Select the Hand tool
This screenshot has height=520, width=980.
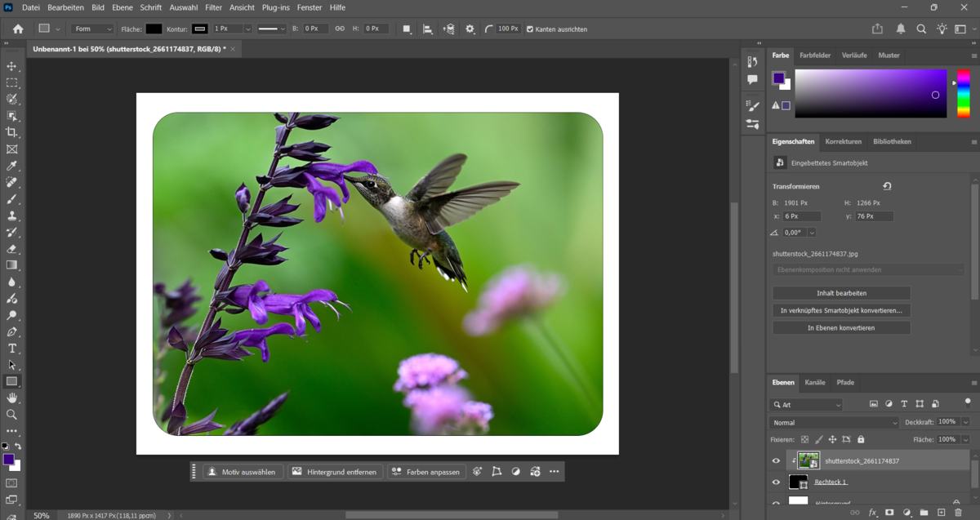point(12,398)
